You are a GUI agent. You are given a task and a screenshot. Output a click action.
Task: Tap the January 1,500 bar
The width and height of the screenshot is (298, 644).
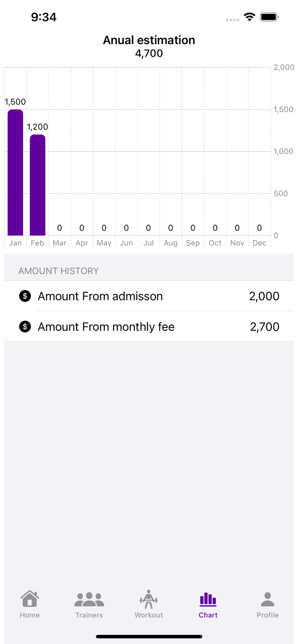click(x=15, y=173)
